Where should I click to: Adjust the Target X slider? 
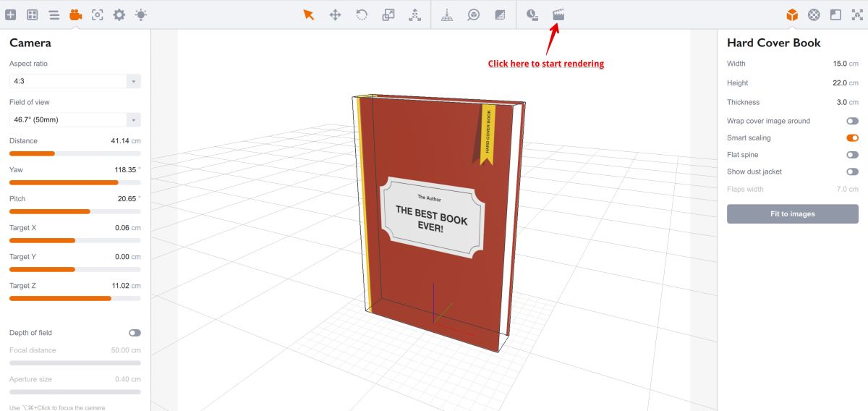[75, 240]
